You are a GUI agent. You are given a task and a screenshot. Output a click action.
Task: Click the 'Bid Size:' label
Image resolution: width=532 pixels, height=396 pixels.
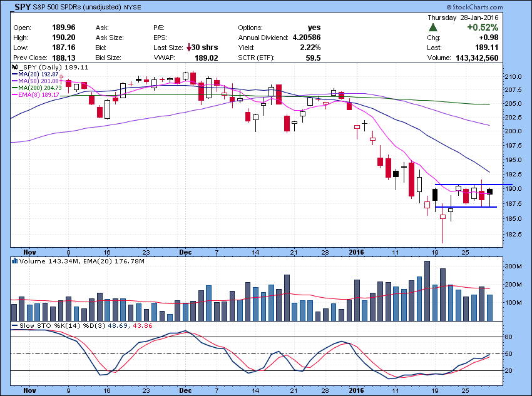coord(108,58)
